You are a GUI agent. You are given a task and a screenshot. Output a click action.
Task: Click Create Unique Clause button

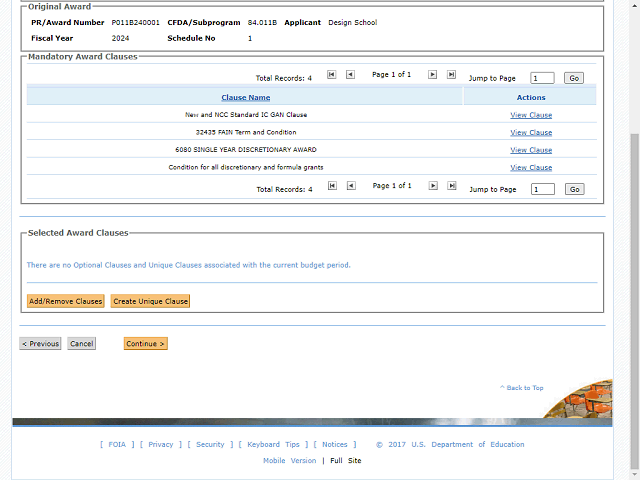[x=150, y=301]
